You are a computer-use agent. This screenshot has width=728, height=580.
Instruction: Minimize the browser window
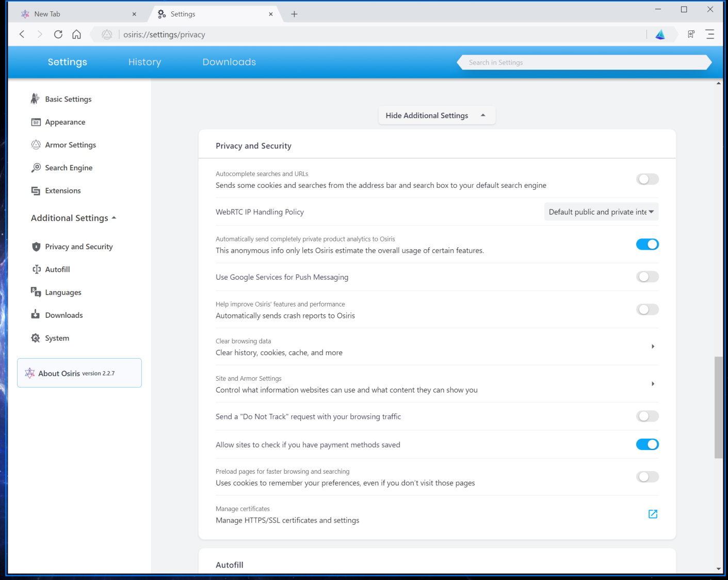click(x=658, y=9)
